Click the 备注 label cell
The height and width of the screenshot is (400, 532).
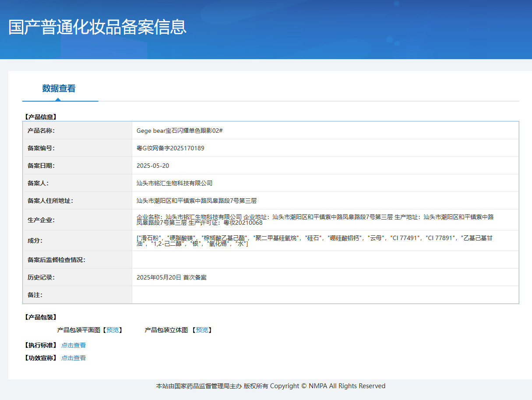click(78, 295)
